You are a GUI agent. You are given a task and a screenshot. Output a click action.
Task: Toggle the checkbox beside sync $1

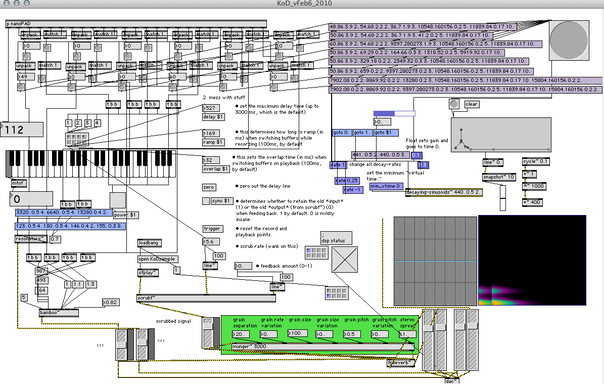(x=206, y=201)
